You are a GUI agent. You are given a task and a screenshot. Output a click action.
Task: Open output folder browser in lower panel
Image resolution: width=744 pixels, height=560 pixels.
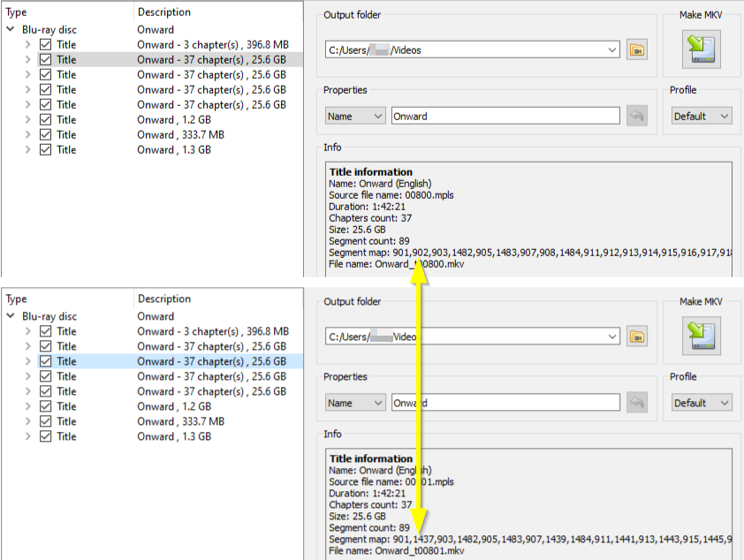[x=637, y=337]
